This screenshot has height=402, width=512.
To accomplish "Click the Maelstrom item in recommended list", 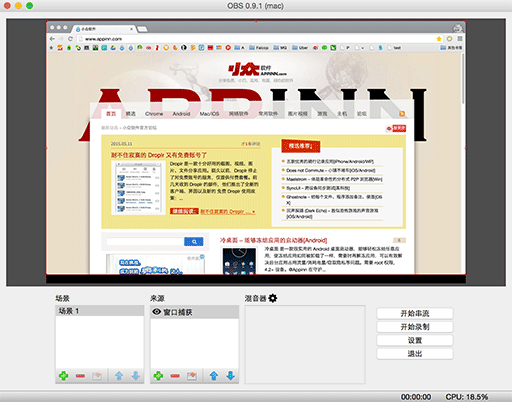I will click(x=334, y=179).
